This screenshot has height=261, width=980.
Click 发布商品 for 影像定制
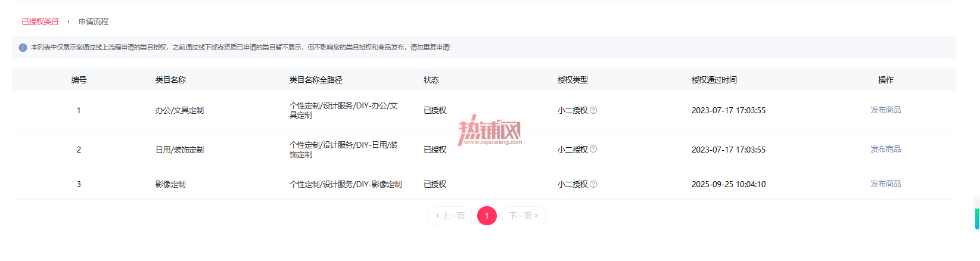coord(885,184)
